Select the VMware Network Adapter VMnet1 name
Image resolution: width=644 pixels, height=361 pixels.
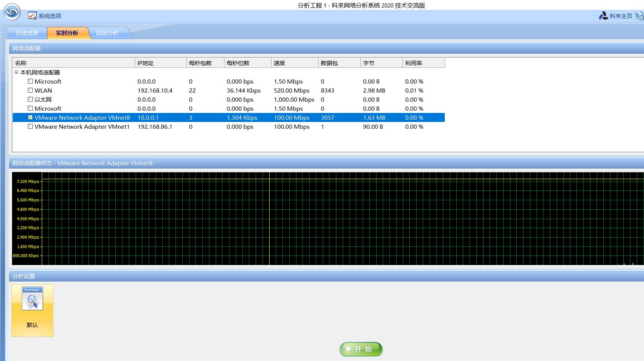coord(82,126)
